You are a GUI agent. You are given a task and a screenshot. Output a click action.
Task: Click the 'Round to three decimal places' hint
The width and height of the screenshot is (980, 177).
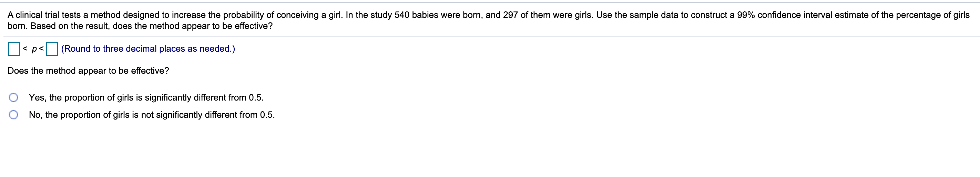point(148,49)
